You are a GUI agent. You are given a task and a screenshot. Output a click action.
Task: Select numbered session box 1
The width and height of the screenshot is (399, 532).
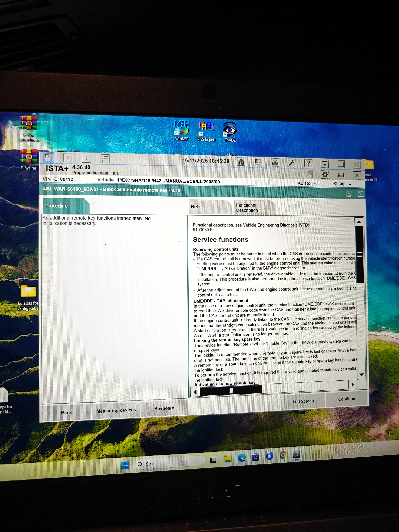point(49,158)
